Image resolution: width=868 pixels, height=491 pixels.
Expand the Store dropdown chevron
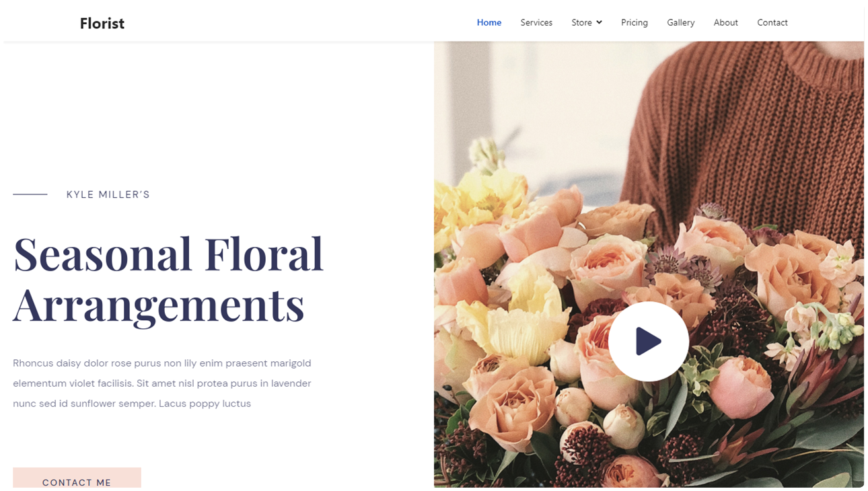point(599,23)
